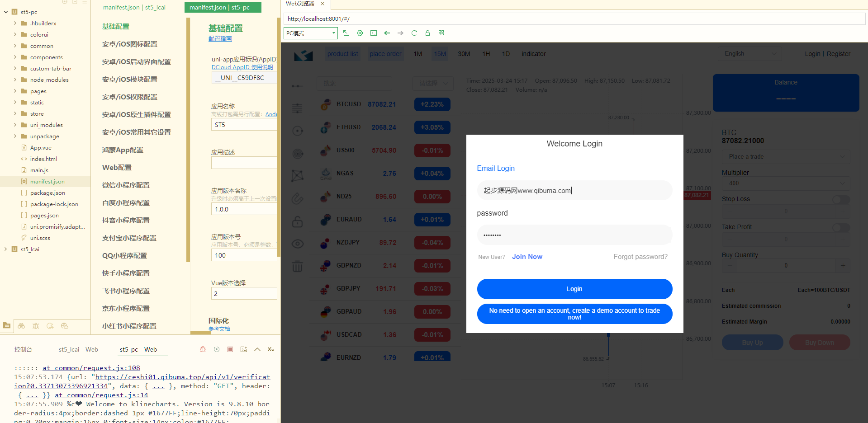Click the 应用名称 ST5 input field
Screen dimensions: 868x423
[x=244, y=125]
